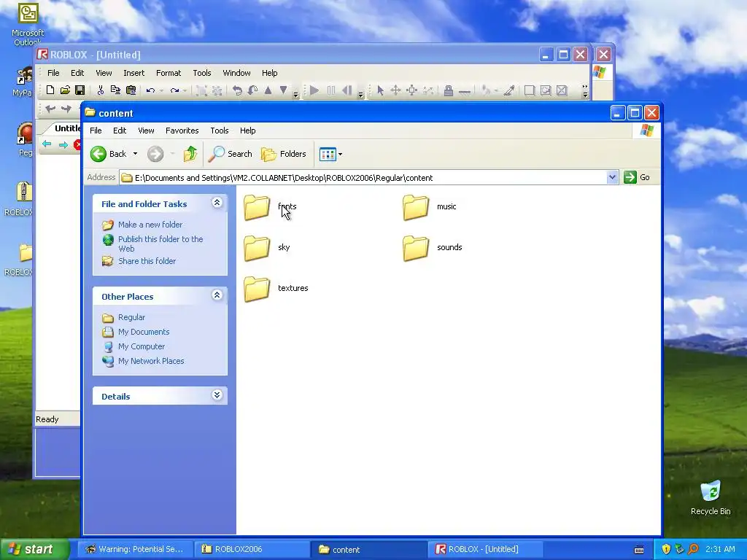Open My Network Places link
Image resolution: width=747 pixels, height=560 pixels.
(x=151, y=361)
